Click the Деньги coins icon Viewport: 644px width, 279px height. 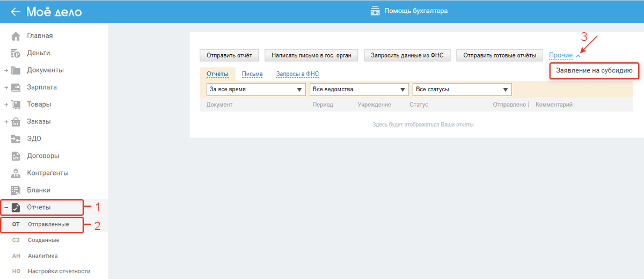pos(16,53)
